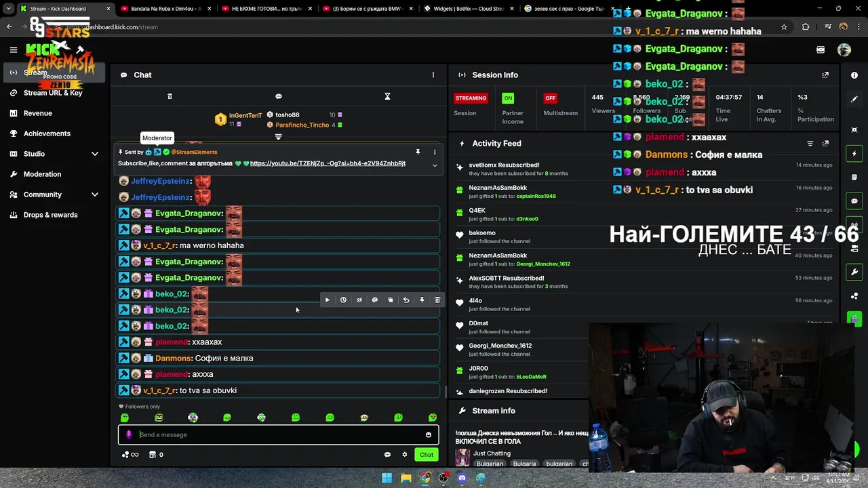Open chat settings gear next to Chat button

pyautogui.click(x=405, y=455)
